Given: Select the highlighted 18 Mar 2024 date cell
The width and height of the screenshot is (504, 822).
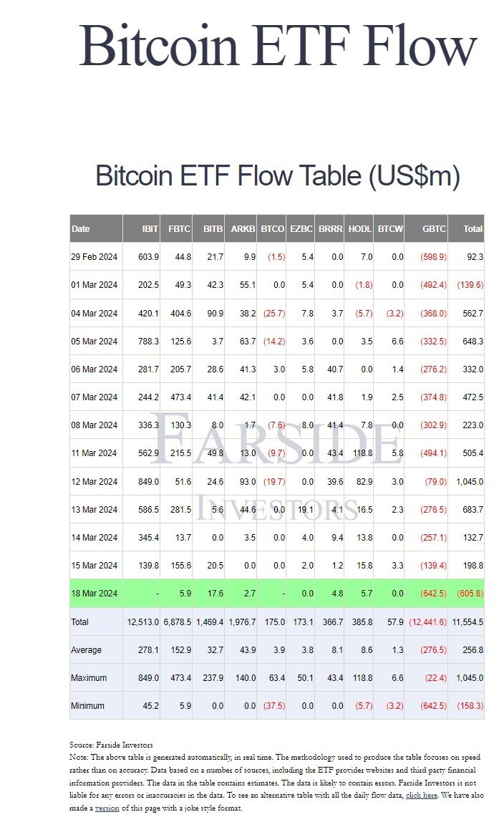Looking at the screenshot, I should click(94, 594).
